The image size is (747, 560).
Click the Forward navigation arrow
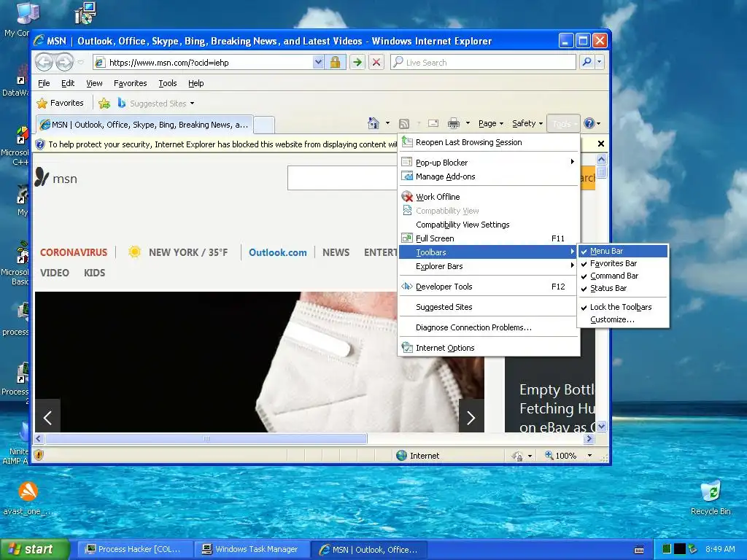pyautogui.click(x=64, y=63)
